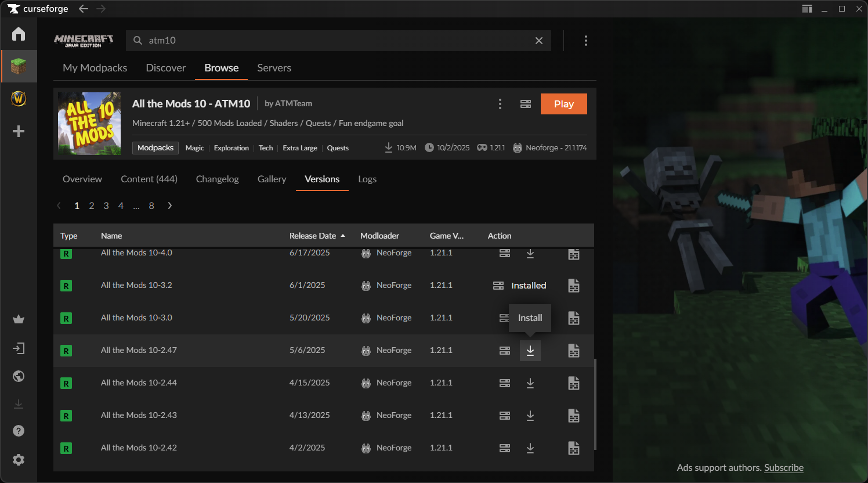Image resolution: width=868 pixels, height=483 pixels.
Task: Open modpack three-dot options menu beside Play
Action: [500, 104]
